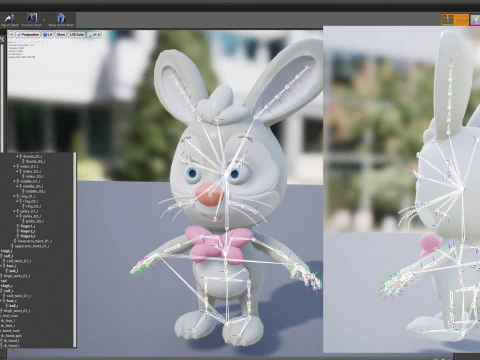Select the pinky_03_r bone row
This screenshot has height=360, width=480.
[x=34, y=221]
